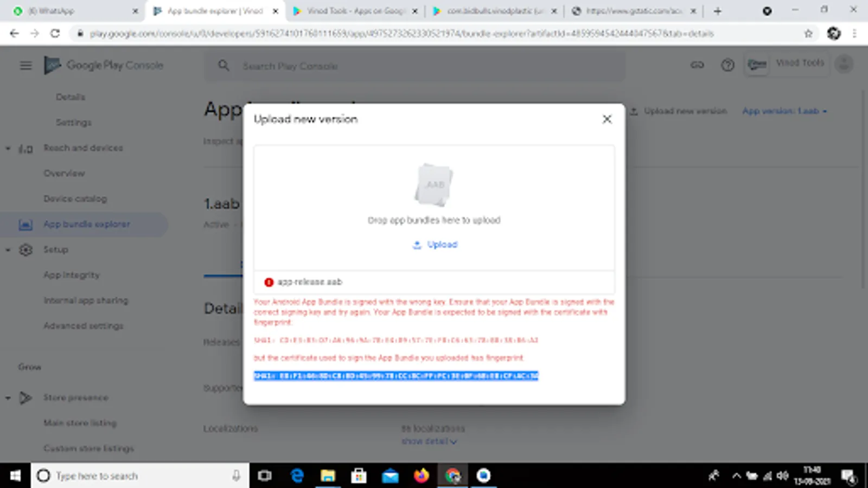Open the Vinod Tools app switcher chip
This screenshot has width=868, height=488.
pos(787,65)
